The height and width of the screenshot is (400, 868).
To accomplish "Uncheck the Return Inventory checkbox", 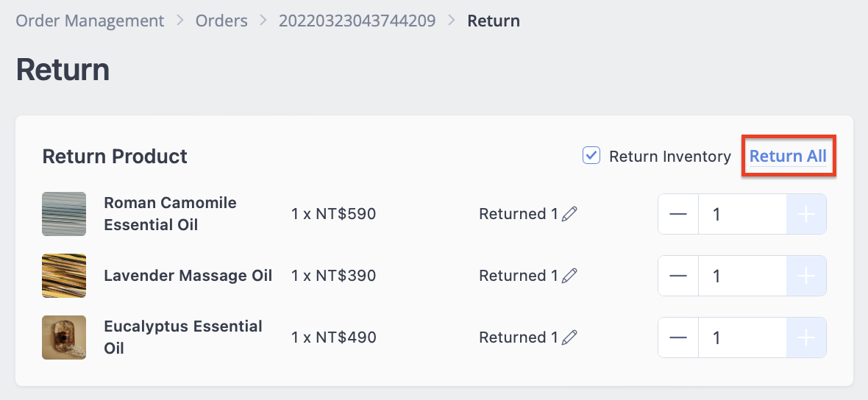I will click(591, 156).
